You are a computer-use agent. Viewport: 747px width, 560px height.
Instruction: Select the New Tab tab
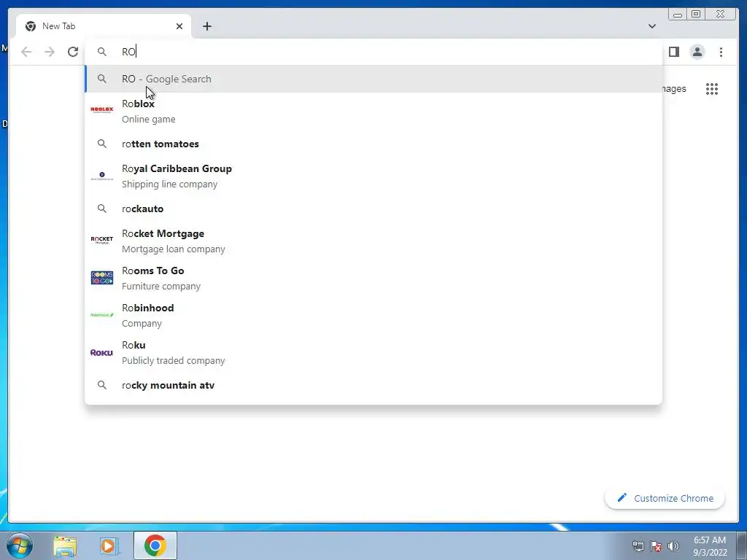click(x=104, y=26)
